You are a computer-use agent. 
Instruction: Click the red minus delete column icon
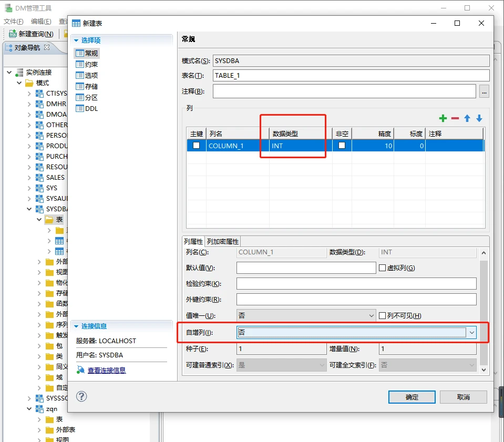(x=455, y=119)
